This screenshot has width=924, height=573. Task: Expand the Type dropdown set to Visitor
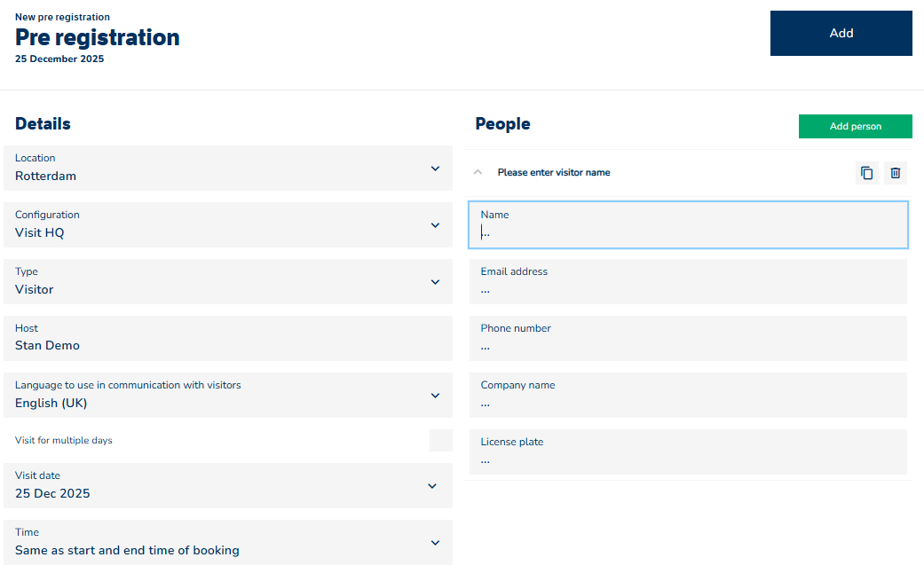tap(228, 282)
